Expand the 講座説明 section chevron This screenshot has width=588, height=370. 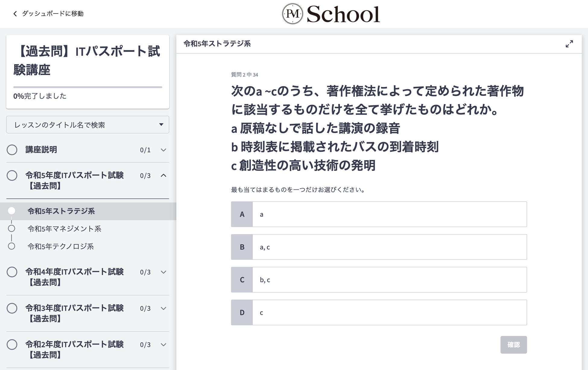163,150
